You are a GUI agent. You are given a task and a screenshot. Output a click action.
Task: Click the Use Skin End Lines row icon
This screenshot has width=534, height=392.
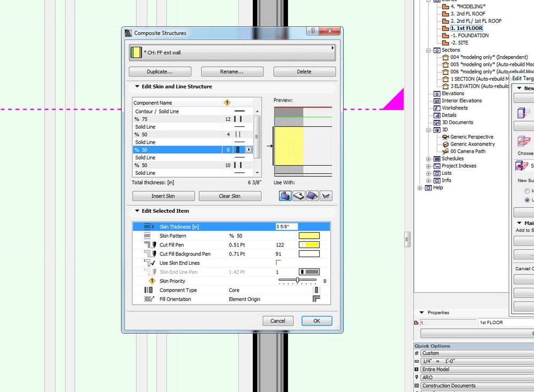[x=150, y=263]
